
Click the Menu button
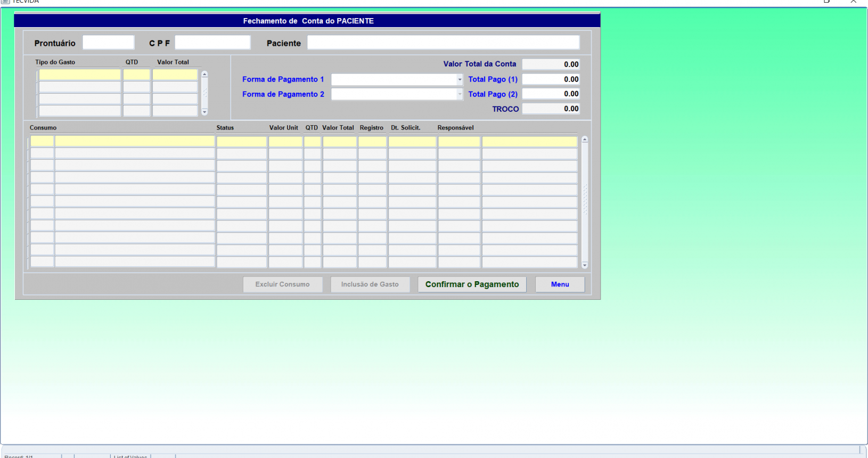[560, 284]
